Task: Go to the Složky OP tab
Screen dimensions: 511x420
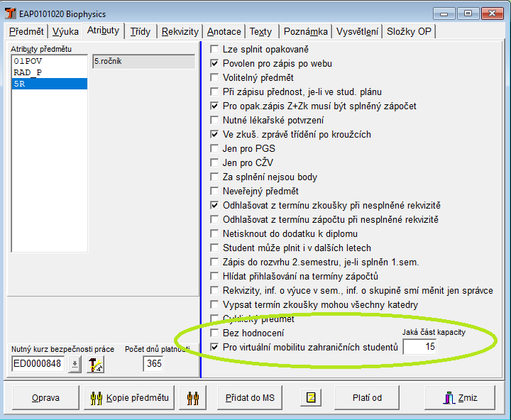Action: (x=410, y=31)
